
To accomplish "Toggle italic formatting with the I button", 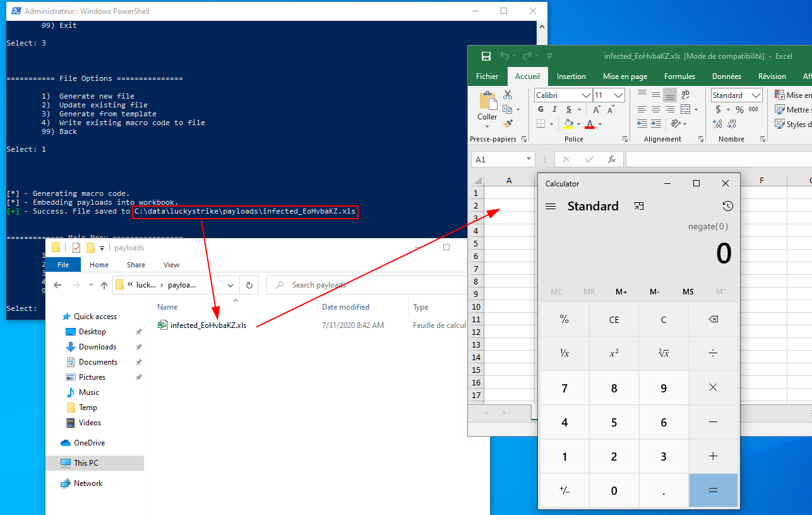I will 553,109.
